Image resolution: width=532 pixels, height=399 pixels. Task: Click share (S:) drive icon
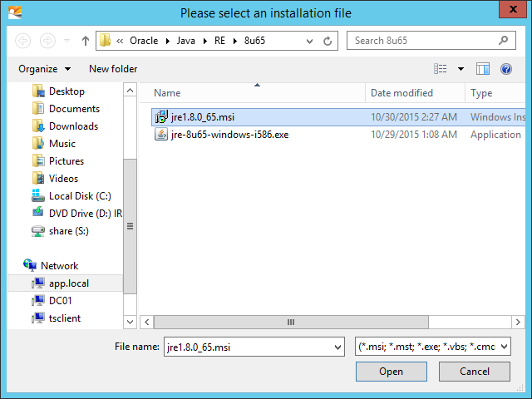coord(38,231)
